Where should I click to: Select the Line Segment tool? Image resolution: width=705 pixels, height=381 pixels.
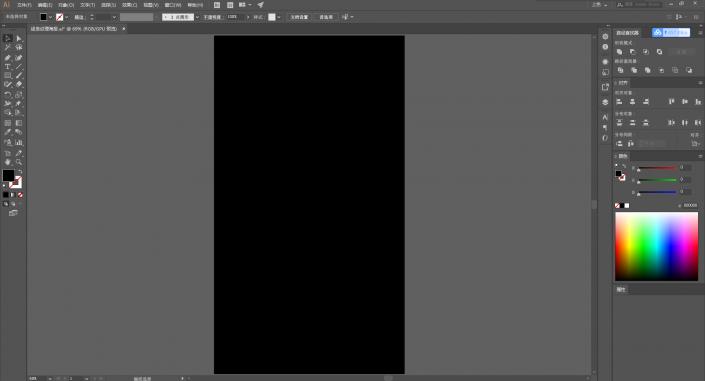(x=19, y=67)
